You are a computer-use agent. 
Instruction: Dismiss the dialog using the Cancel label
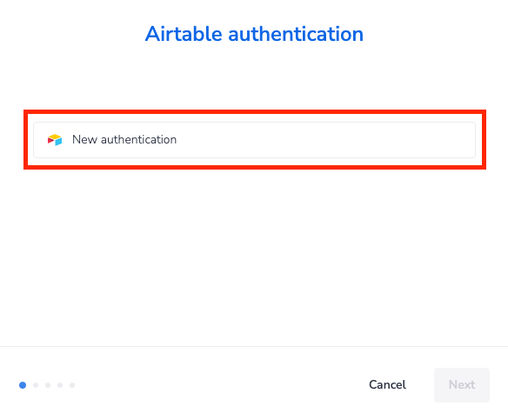387,384
